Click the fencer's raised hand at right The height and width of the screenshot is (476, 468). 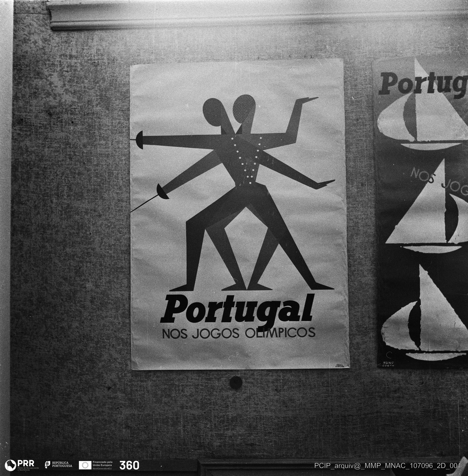coord(307,100)
